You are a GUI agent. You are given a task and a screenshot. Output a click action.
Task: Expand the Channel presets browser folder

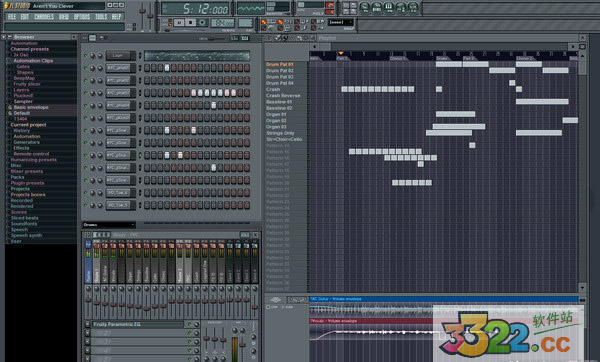(x=30, y=49)
